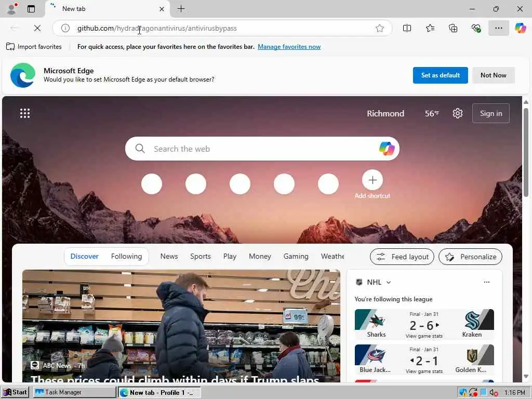Open the Edge profile icon
This screenshot has width=532, height=399.
tap(12, 9)
